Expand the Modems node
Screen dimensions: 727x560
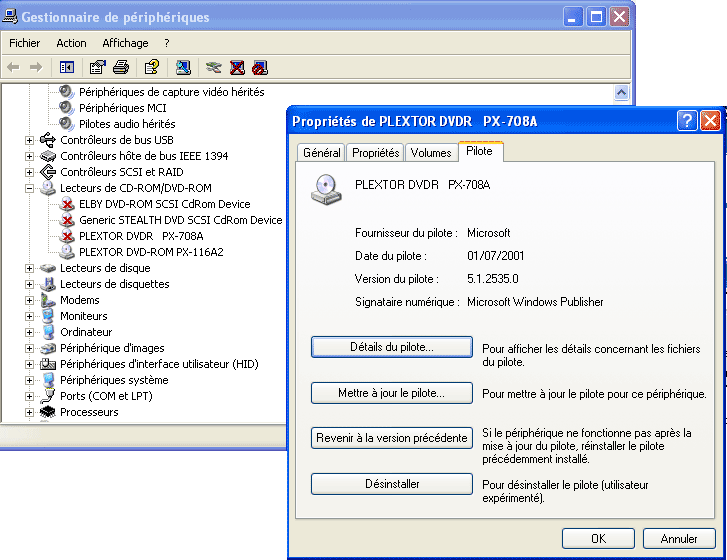[29, 300]
